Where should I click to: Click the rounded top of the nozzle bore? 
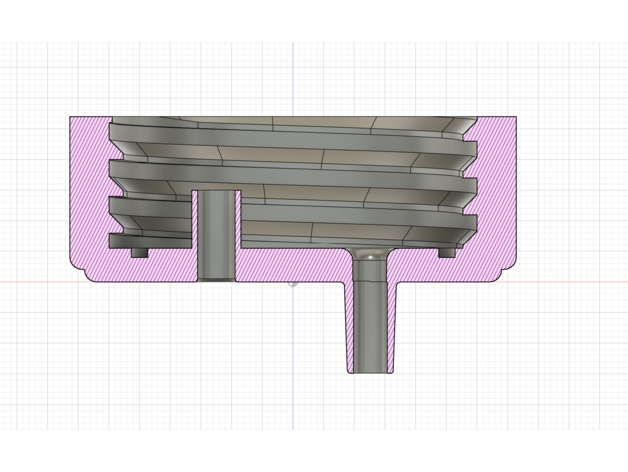click(370, 256)
